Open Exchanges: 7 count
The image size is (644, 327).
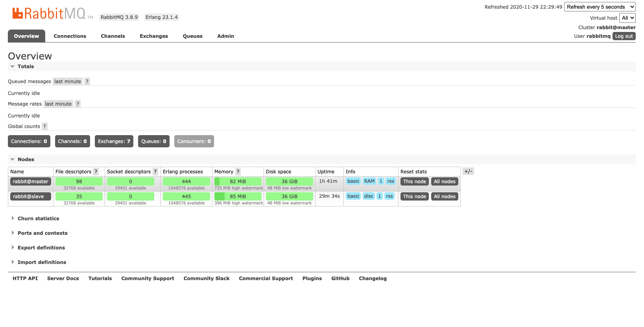114,141
